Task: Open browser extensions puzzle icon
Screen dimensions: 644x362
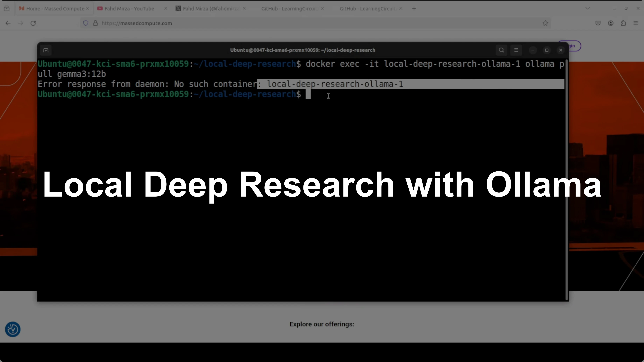Action: 623,23
